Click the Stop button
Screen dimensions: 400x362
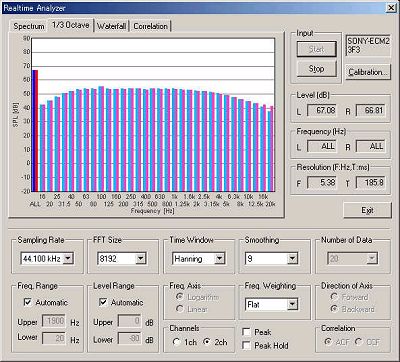pyautogui.click(x=316, y=69)
